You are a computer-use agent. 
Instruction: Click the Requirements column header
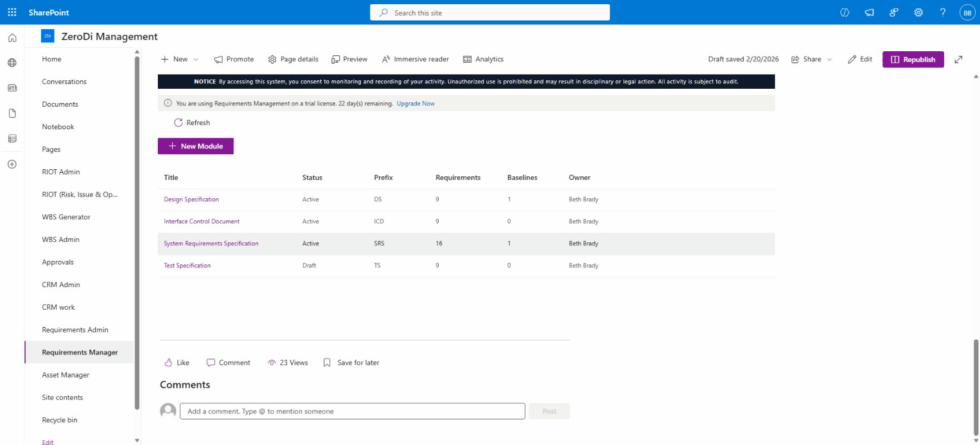click(458, 178)
